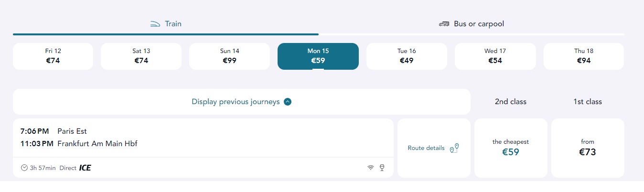This screenshot has height=192, width=644.
Task: Click the Wi-Fi amenity icon
Action: pyautogui.click(x=370, y=168)
